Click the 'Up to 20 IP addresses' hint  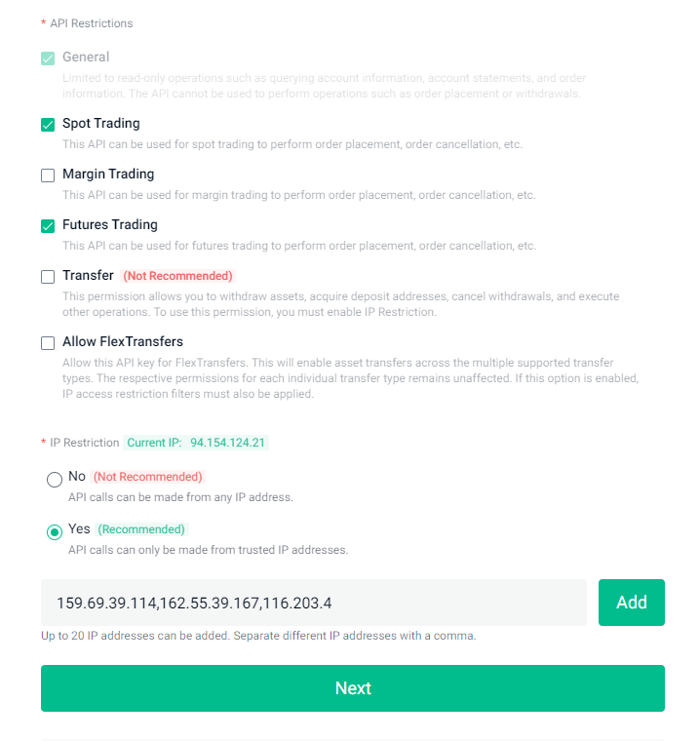tap(257, 636)
